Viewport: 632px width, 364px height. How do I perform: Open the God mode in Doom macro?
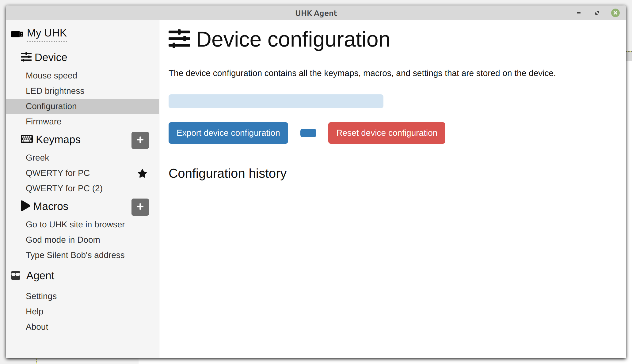pyautogui.click(x=63, y=240)
